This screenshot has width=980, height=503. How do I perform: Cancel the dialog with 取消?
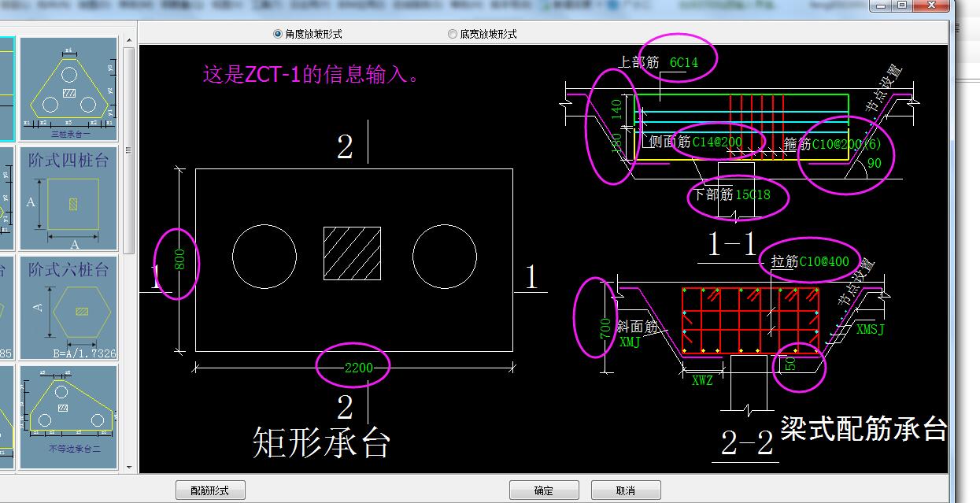(x=626, y=490)
